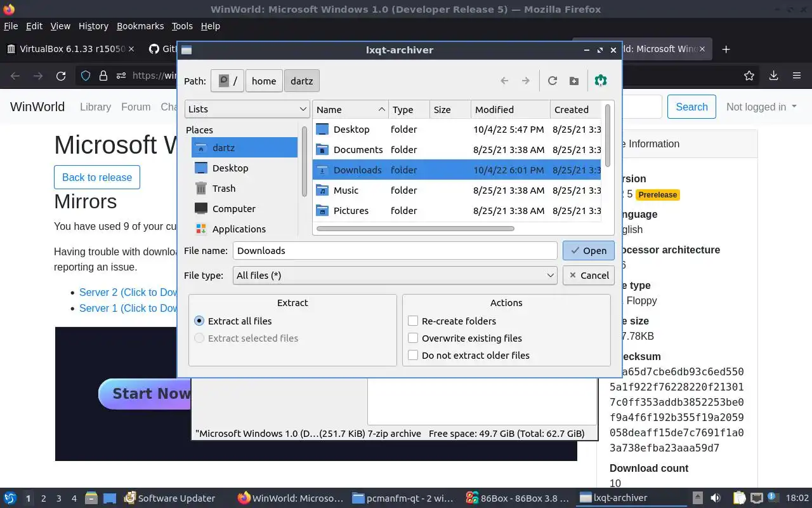Click the Server 1 download link
Viewport: 812px width, 508px height.
coord(128,308)
